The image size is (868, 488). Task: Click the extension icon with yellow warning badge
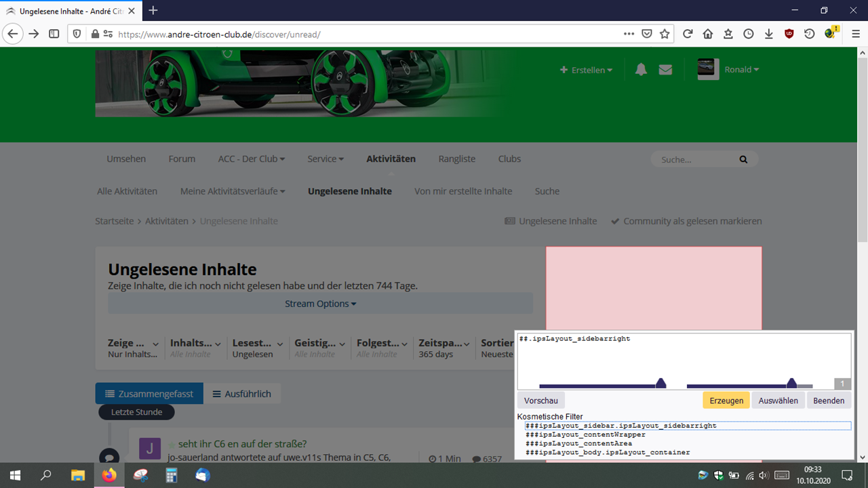tap(831, 33)
